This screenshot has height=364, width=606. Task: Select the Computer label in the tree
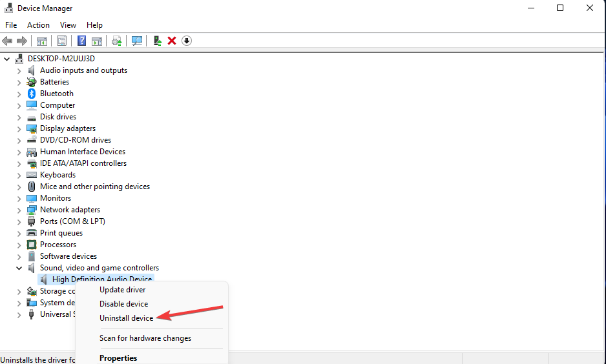pos(57,105)
